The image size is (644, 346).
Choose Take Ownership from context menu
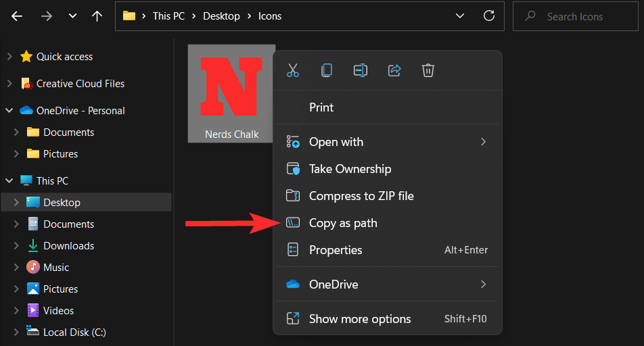(350, 169)
